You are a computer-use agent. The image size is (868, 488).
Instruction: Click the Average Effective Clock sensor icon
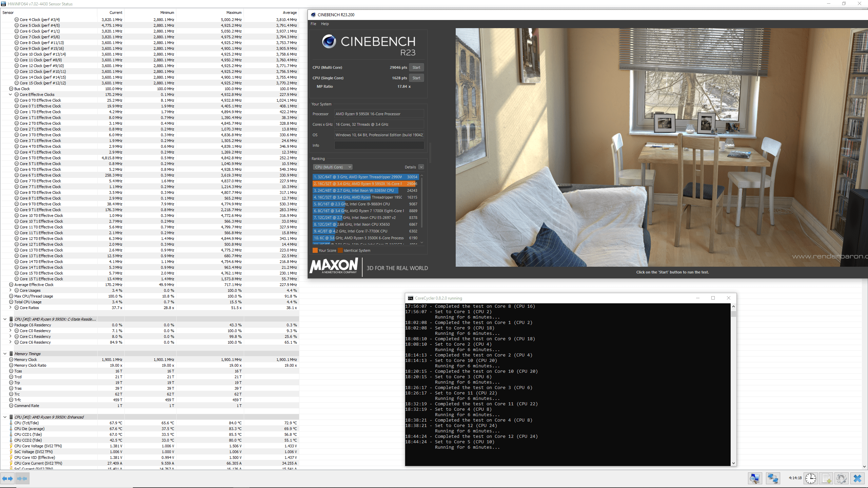coord(11,285)
